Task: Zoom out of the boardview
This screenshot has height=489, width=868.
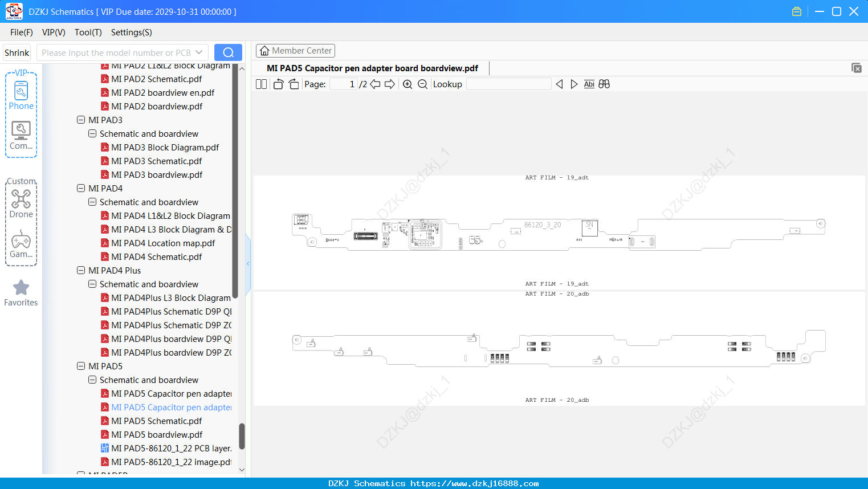Action: tap(422, 84)
